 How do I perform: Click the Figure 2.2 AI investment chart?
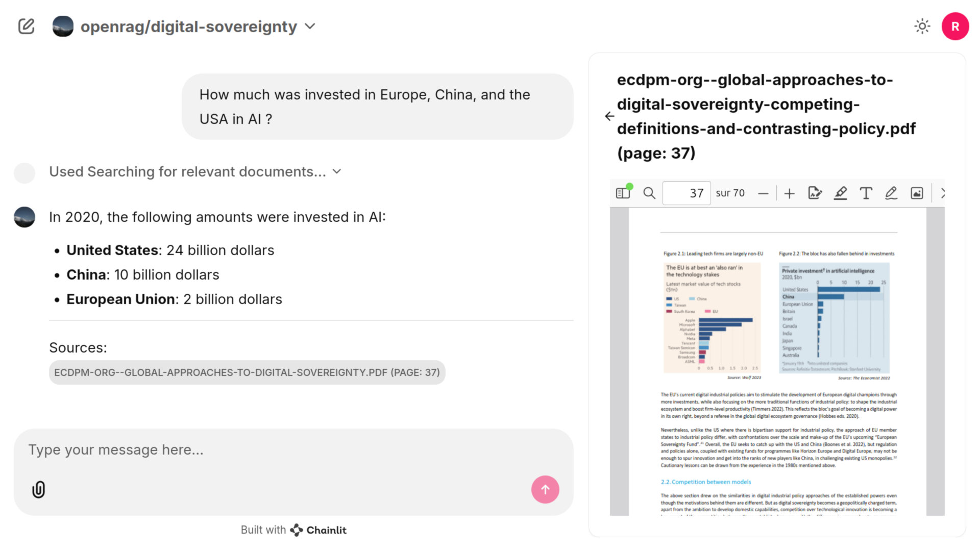[834, 318]
